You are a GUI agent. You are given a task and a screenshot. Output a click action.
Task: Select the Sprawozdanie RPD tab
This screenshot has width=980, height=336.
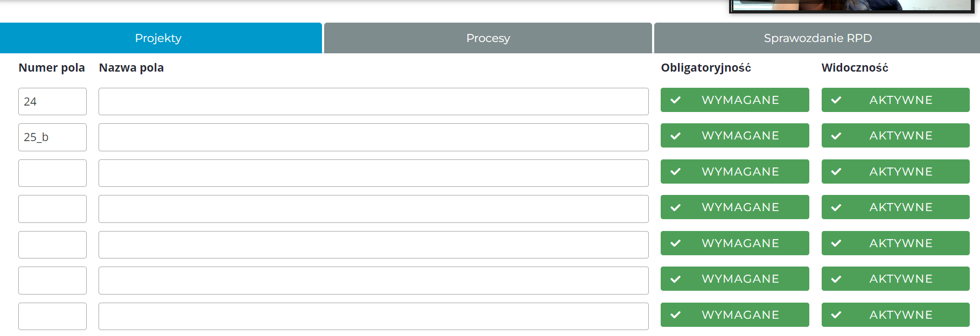817,38
